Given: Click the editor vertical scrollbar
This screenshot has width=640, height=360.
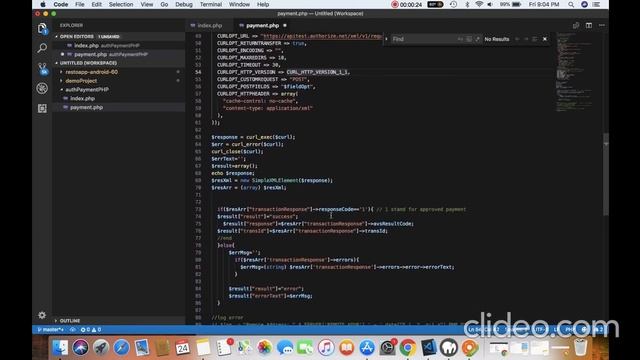Looking at the screenshot, I should [x=606, y=174].
